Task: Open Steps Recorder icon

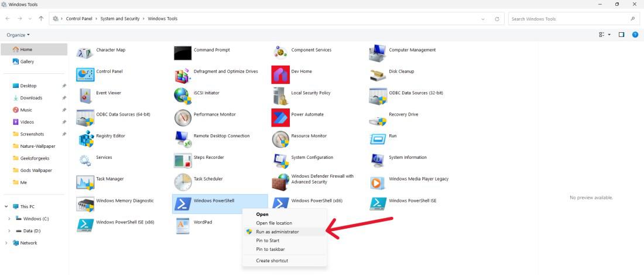Action: [183, 161]
